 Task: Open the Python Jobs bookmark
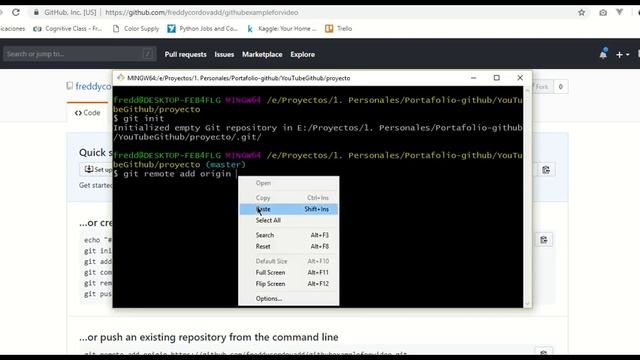202,29
